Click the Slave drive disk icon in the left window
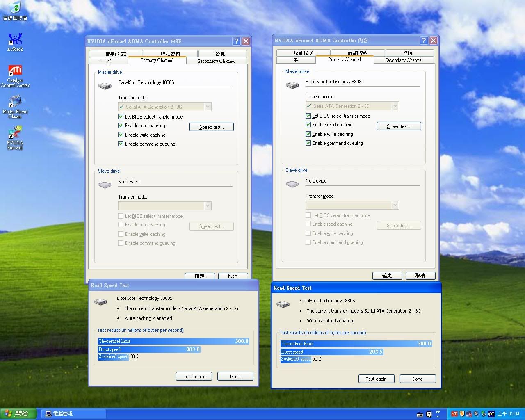This screenshot has height=420, width=525. (105, 185)
